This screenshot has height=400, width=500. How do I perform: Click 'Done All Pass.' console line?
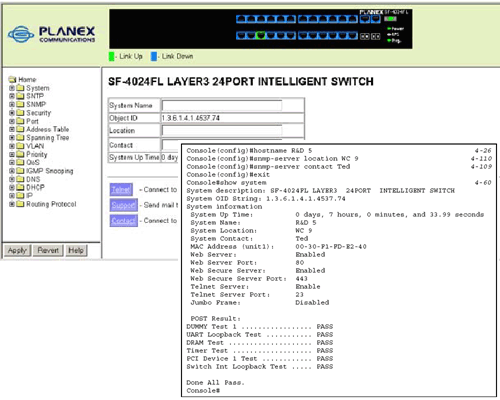[x=215, y=383]
